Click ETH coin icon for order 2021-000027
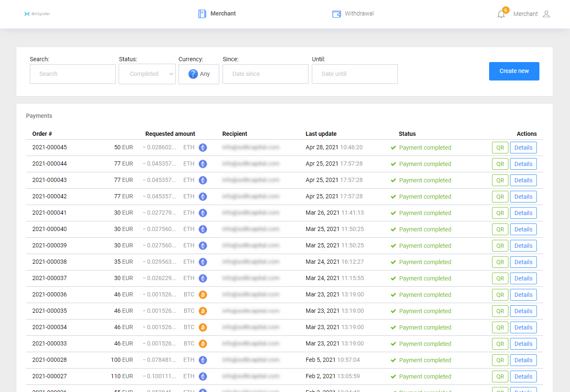The width and height of the screenshot is (570, 392). pos(203,376)
